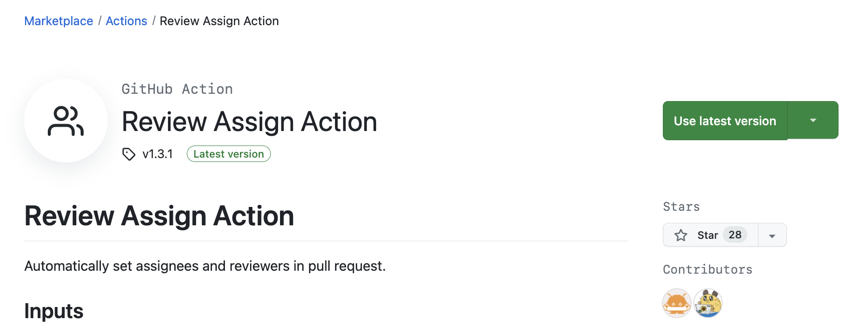This screenshot has width=868, height=322.
Task: Click the Inputs section heading
Action: click(x=54, y=310)
